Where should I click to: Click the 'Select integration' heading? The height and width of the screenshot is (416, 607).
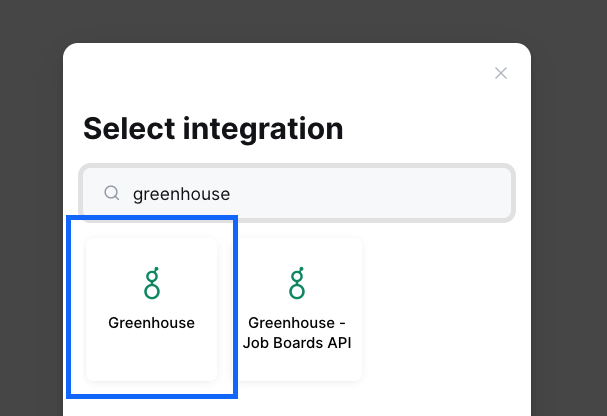pos(213,129)
